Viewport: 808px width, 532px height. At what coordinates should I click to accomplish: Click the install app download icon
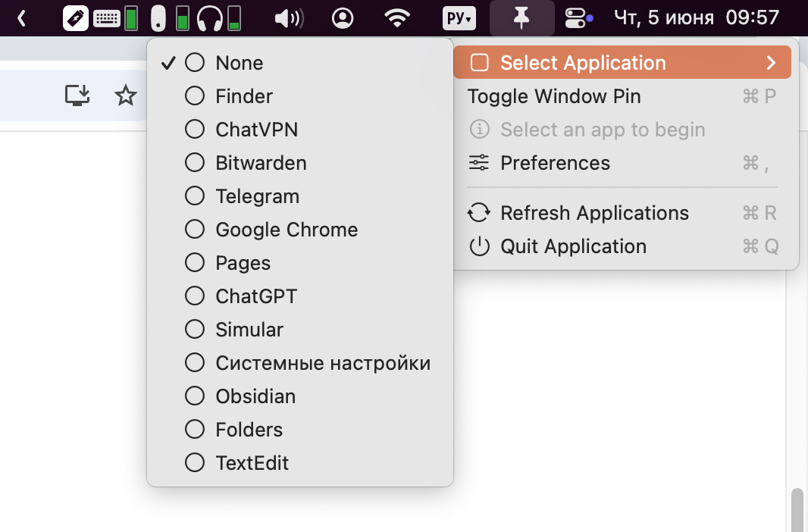coord(77,95)
